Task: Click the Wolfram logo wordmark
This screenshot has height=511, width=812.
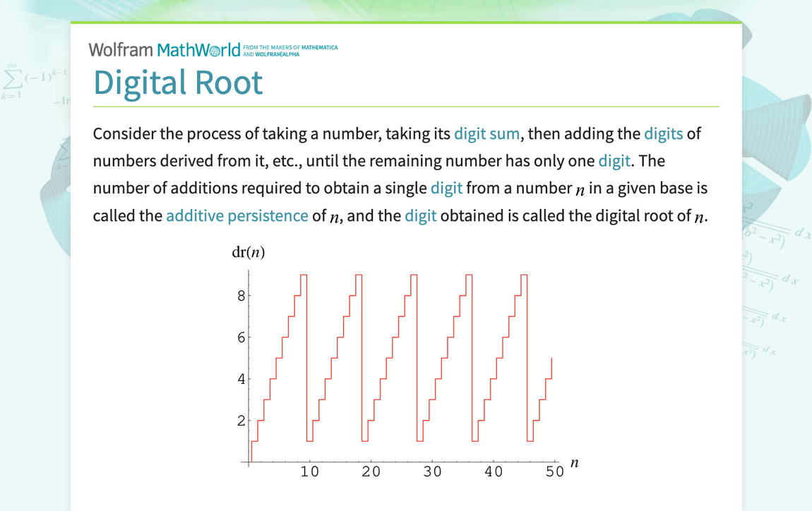Action: [120, 49]
